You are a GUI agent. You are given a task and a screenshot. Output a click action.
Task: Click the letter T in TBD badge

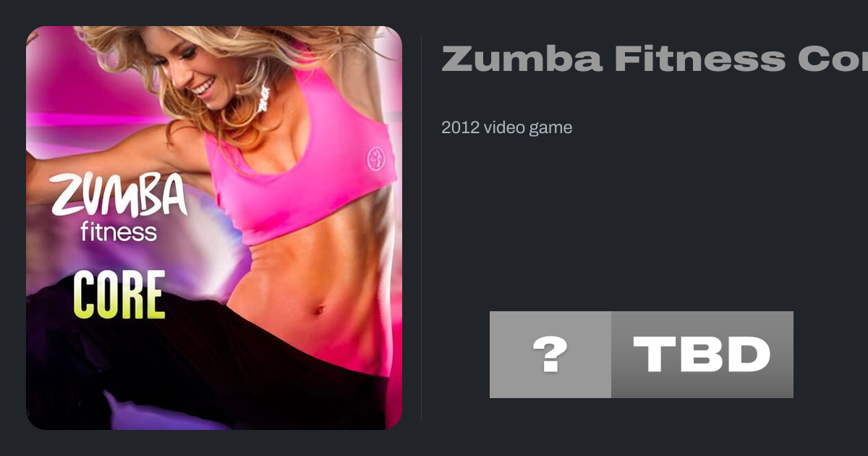point(652,355)
